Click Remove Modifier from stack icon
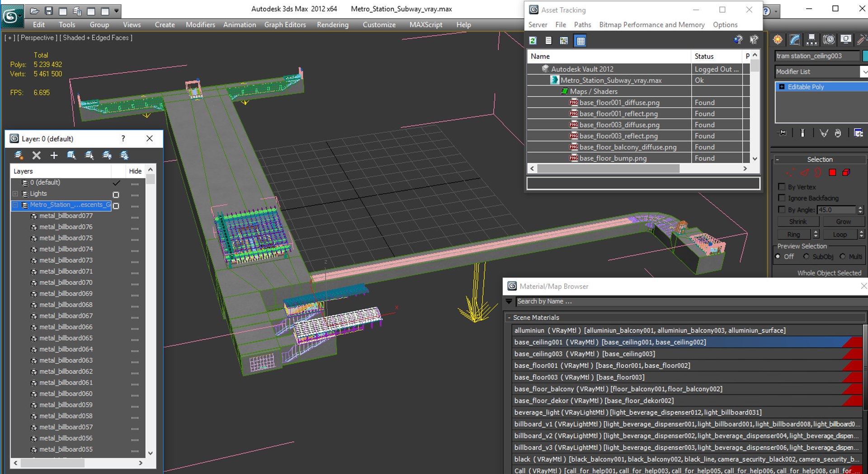 (x=838, y=133)
